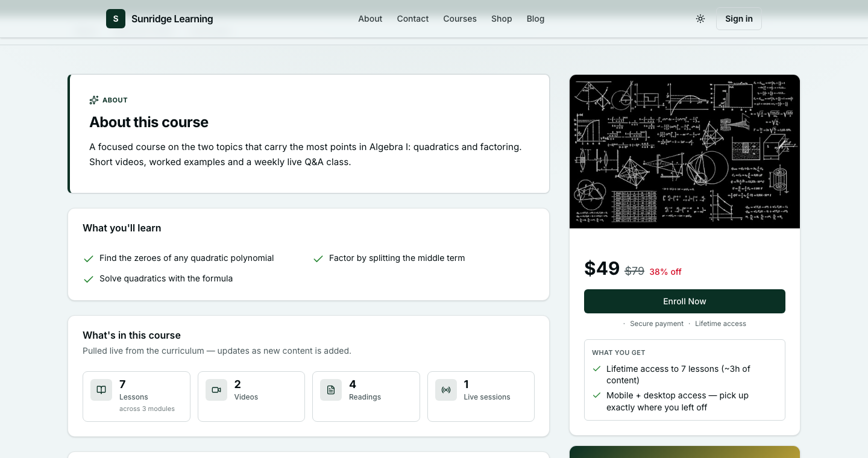Click the $49 price text

click(x=602, y=268)
